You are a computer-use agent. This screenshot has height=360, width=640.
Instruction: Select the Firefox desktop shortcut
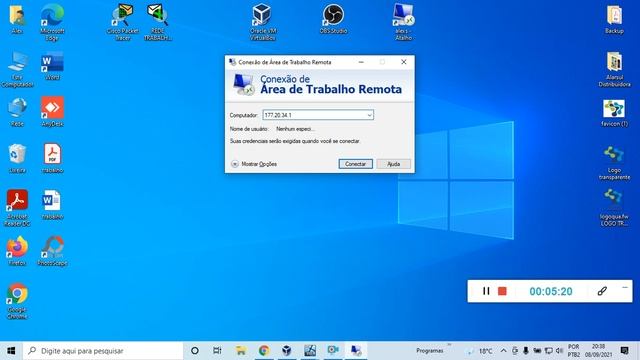(x=17, y=251)
